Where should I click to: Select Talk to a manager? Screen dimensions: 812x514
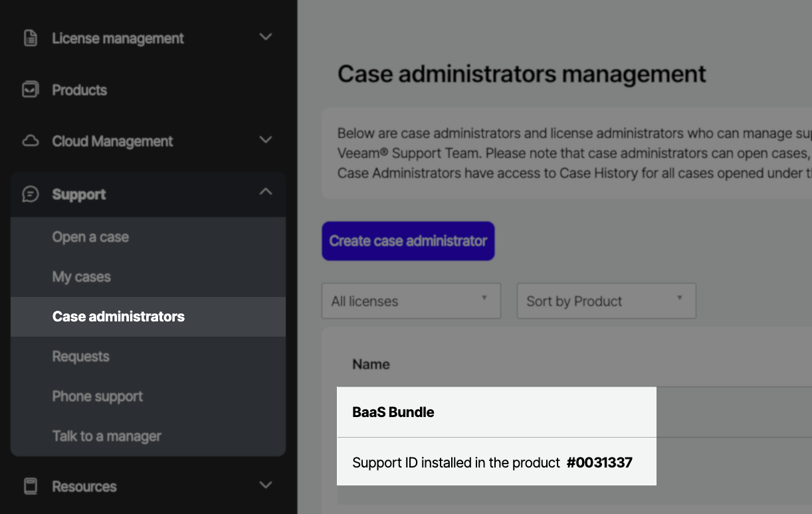(x=107, y=436)
